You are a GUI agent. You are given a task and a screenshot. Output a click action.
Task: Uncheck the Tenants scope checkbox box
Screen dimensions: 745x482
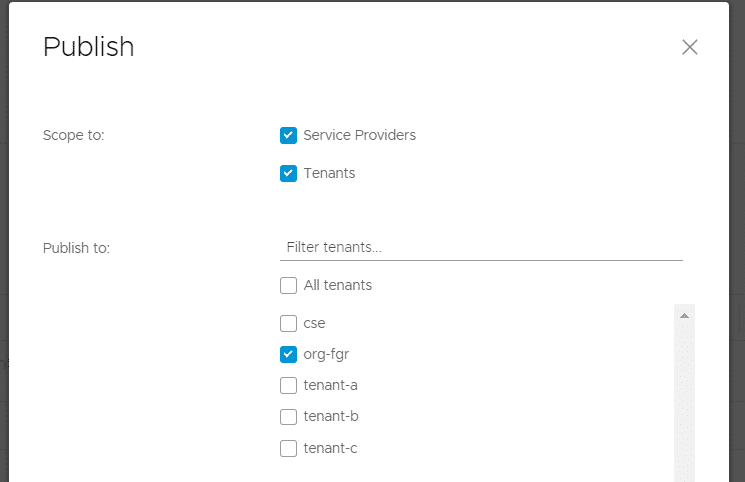click(288, 174)
